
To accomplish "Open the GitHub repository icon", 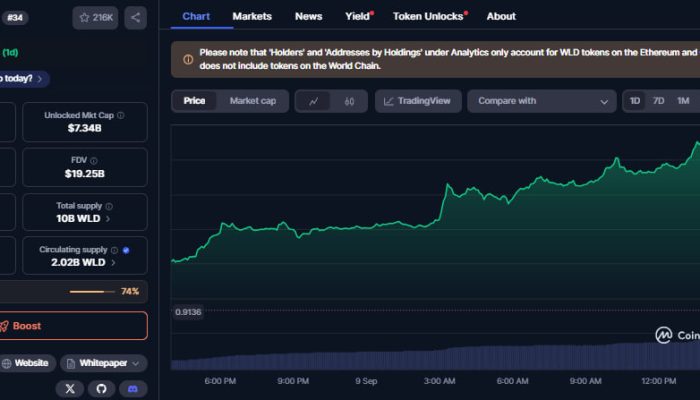I will (x=101, y=389).
